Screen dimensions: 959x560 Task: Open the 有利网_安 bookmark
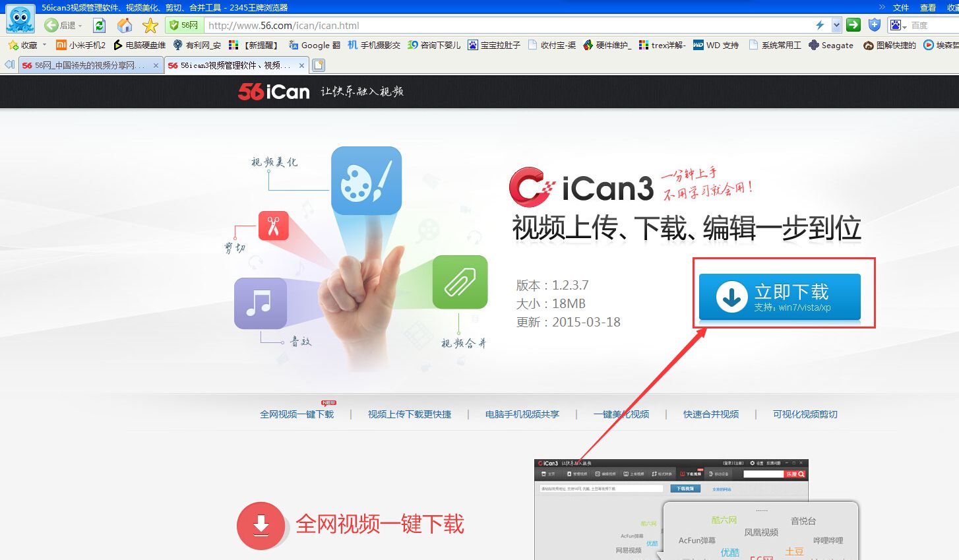coord(197,45)
